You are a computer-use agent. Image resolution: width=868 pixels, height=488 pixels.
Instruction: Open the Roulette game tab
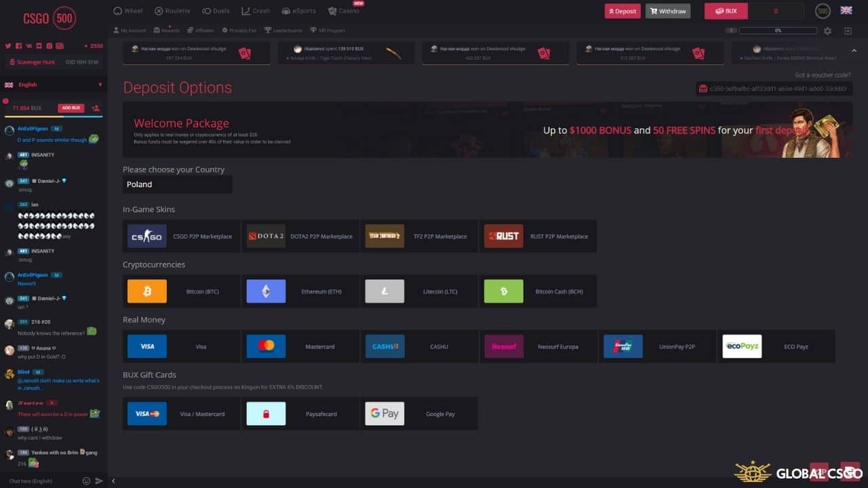(172, 11)
